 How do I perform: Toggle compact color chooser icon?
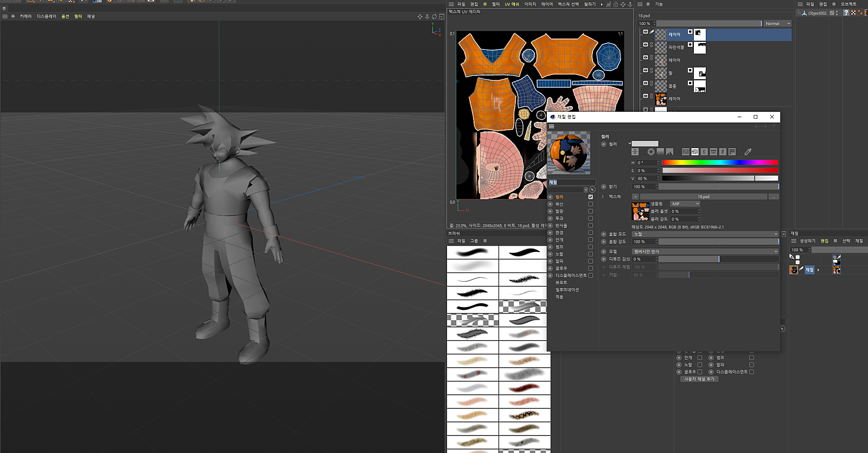(x=635, y=152)
